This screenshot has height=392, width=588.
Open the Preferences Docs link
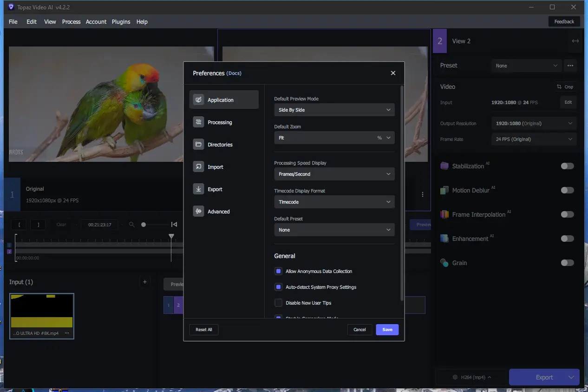click(x=234, y=73)
